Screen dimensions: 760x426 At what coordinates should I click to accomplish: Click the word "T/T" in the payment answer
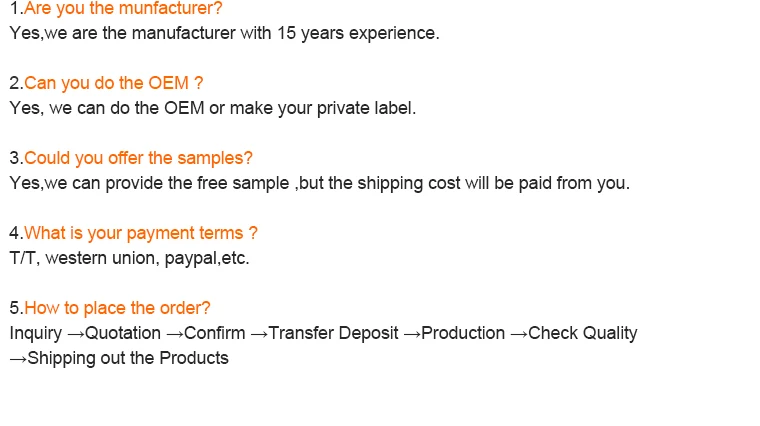point(22,258)
